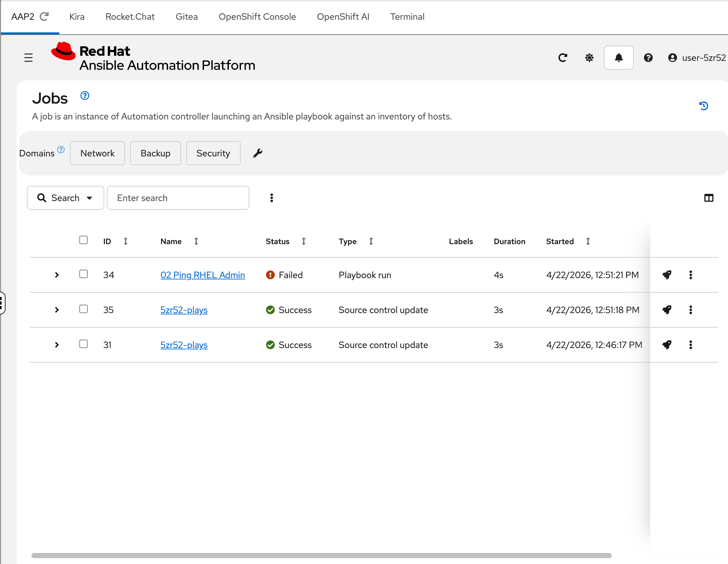This screenshot has height=564, width=728.
Task: Open toolbar kebab actions menu
Action: pos(272,198)
